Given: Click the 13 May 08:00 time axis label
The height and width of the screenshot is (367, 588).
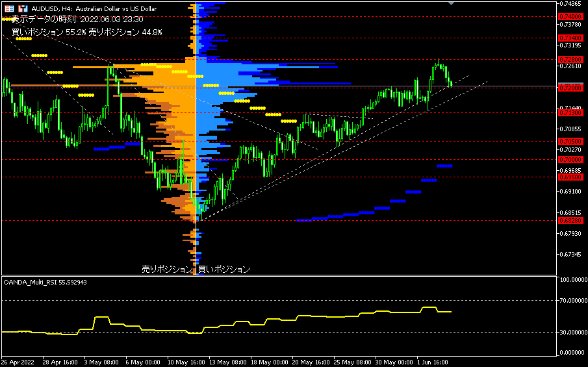Looking at the screenshot, I should click(x=228, y=362).
